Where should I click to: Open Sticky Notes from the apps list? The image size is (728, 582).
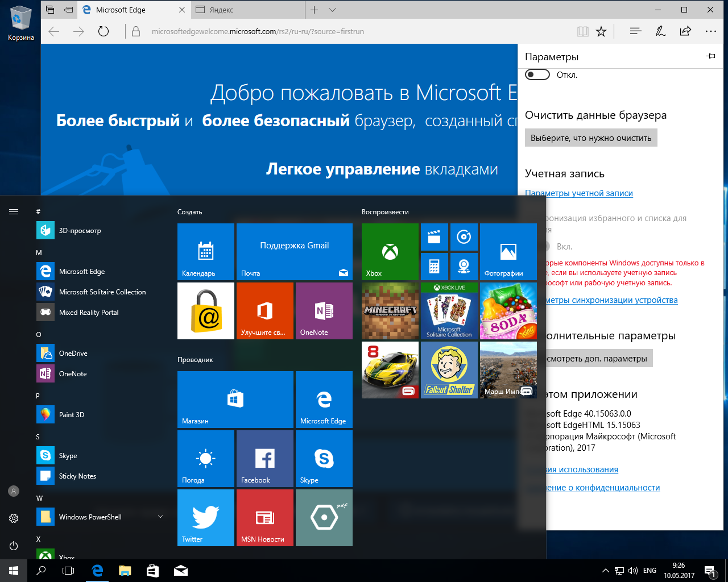pyautogui.click(x=100, y=476)
